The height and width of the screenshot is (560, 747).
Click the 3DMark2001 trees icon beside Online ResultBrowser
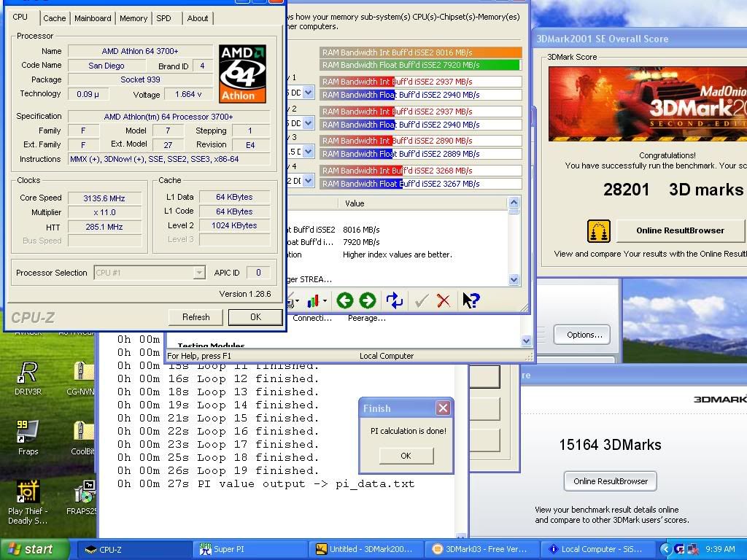coord(598,231)
